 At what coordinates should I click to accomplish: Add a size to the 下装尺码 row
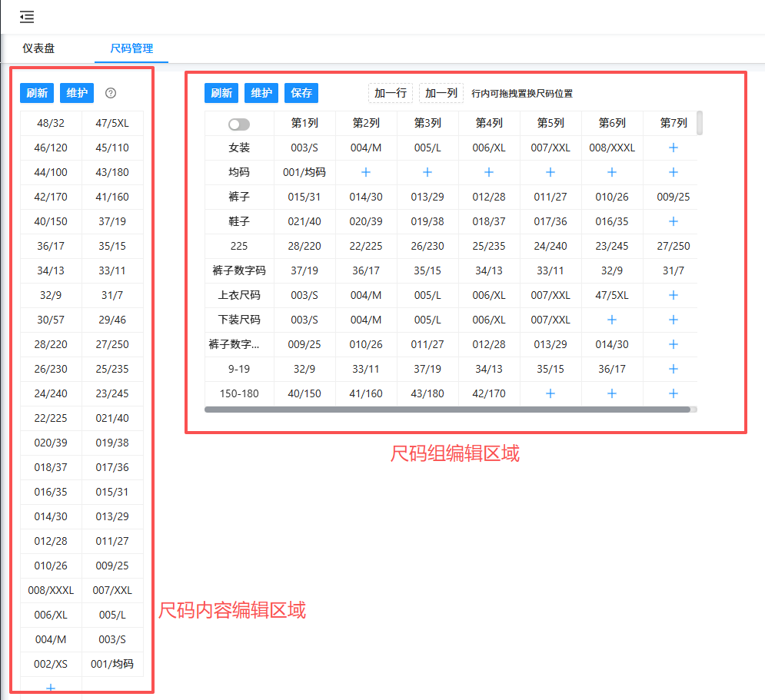pos(611,320)
